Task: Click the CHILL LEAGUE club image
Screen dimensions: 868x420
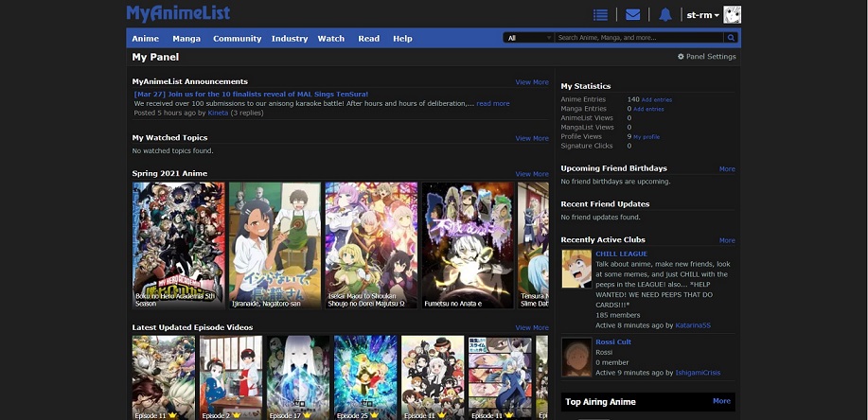Action: tap(576, 269)
